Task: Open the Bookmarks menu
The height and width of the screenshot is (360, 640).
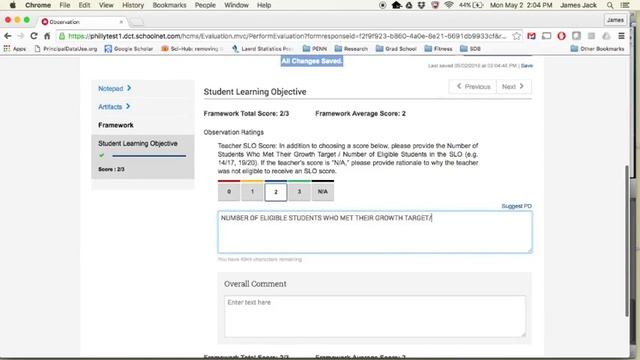Action: [169, 5]
